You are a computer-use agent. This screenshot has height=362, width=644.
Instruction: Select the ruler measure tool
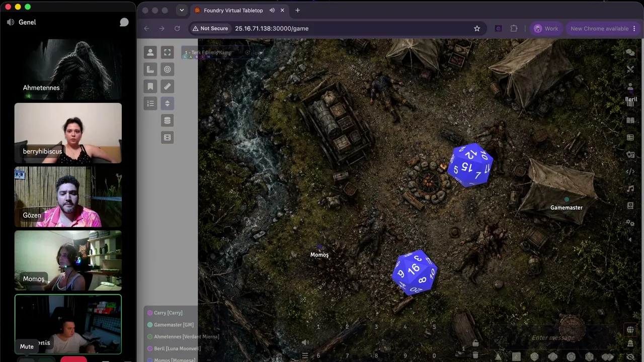[168, 86]
